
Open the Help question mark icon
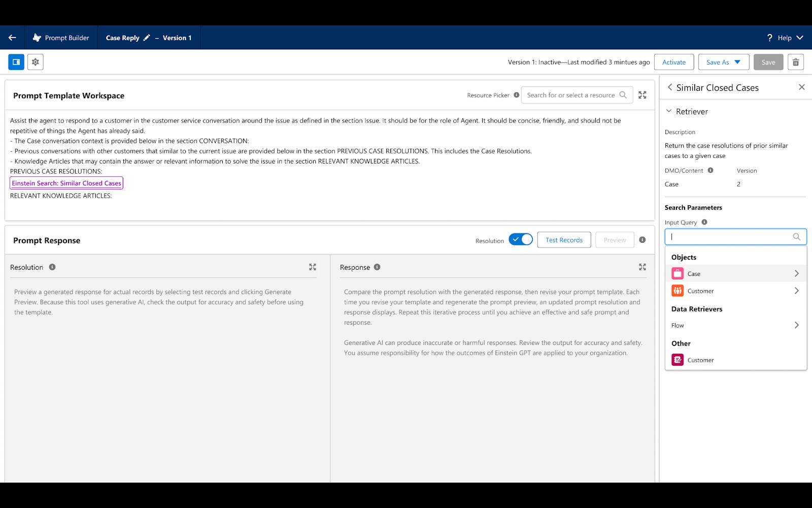coord(769,38)
